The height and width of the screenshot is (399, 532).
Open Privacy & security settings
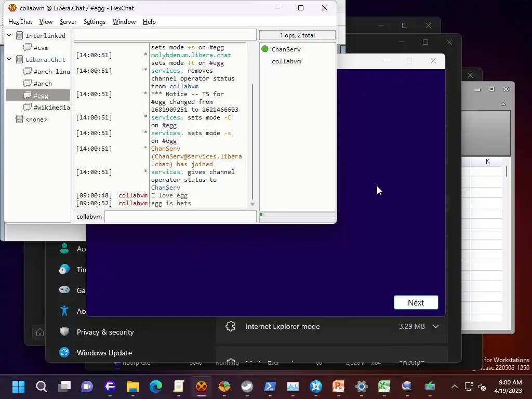105,332
